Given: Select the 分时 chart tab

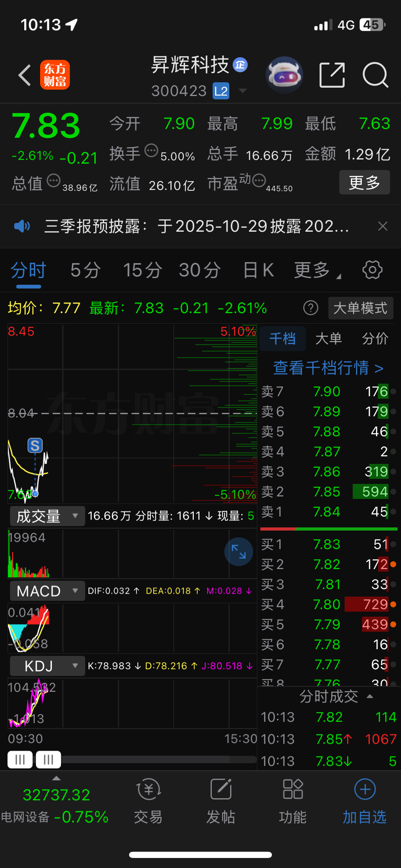Looking at the screenshot, I should point(28,271).
